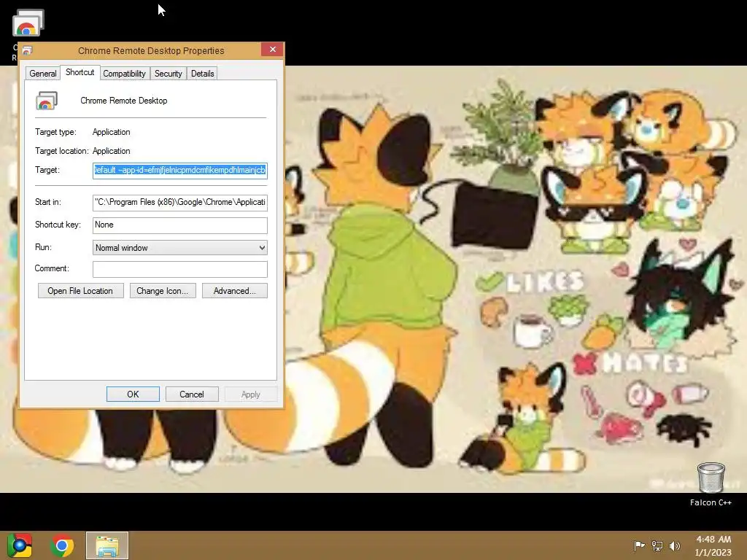The width and height of the screenshot is (747, 560).
Task: Close the Chrome Remote Desktop Properties dialog
Action: 273,50
